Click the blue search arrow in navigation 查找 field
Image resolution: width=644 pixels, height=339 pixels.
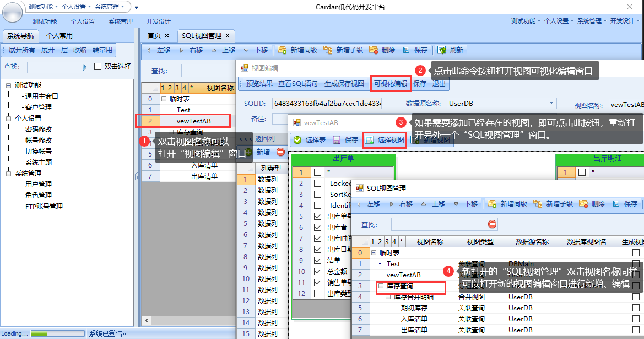pos(85,67)
